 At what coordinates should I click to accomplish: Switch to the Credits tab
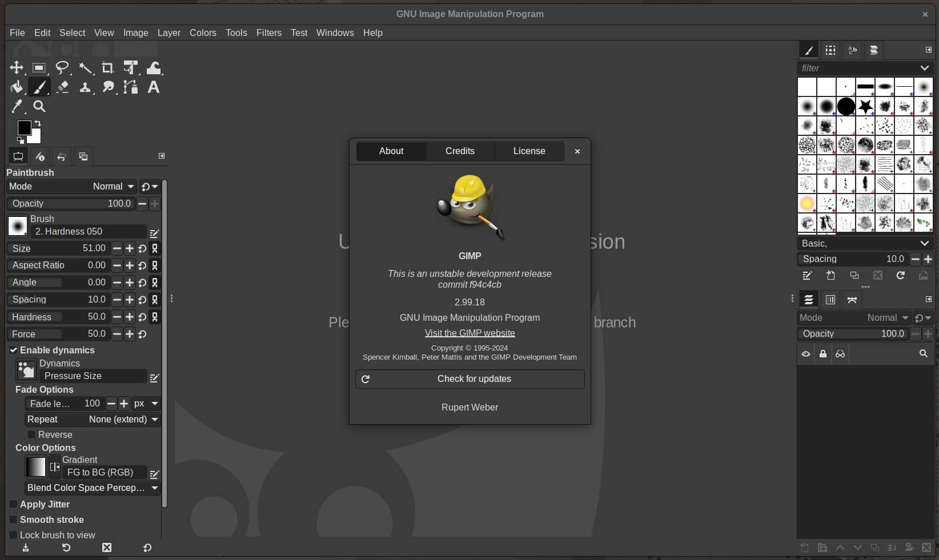pyautogui.click(x=460, y=151)
